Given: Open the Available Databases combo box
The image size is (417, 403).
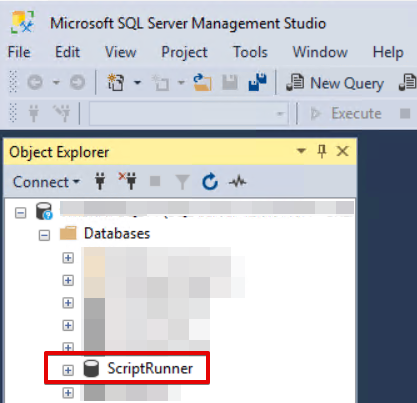Looking at the screenshot, I should 189,114.
